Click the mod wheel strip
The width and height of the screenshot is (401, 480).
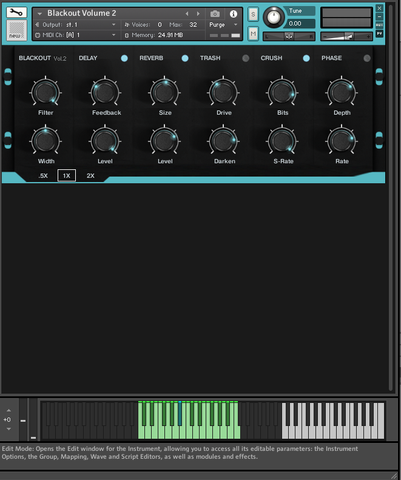[33, 421]
